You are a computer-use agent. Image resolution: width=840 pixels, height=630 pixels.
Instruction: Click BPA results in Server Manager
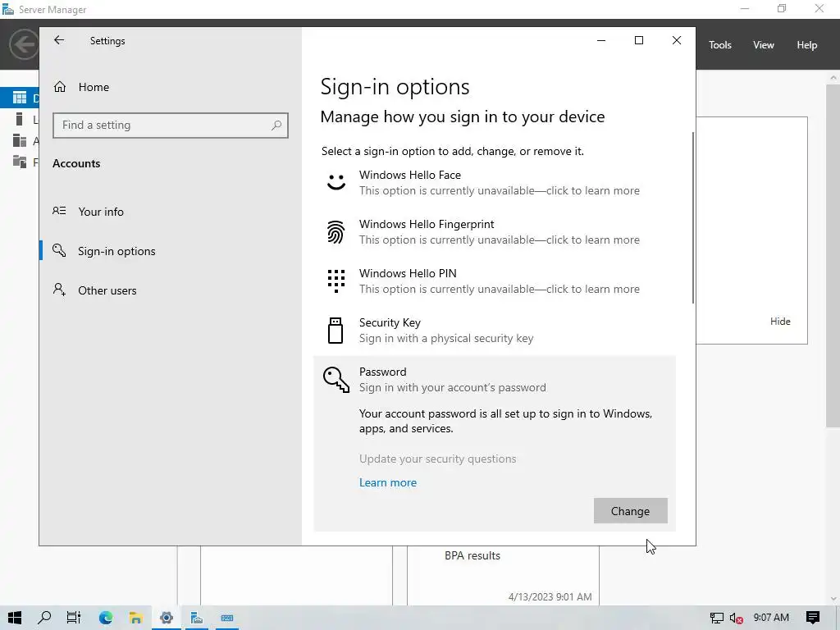[472, 555]
